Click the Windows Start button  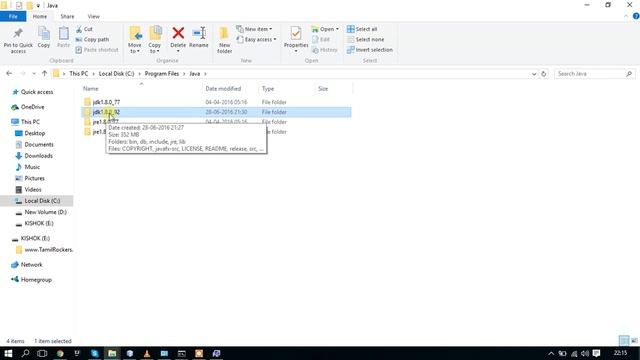tap(8, 353)
